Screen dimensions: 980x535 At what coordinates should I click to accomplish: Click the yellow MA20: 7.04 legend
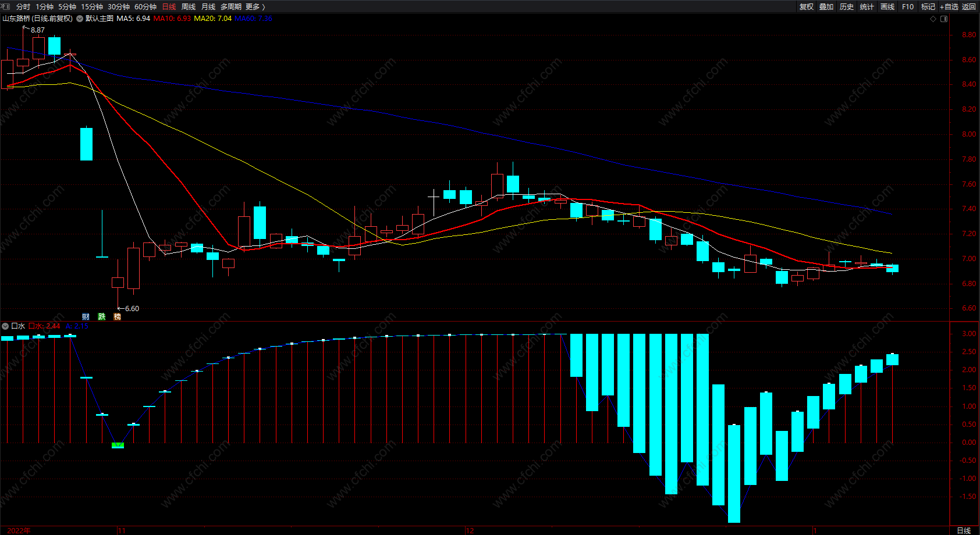[x=212, y=19]
